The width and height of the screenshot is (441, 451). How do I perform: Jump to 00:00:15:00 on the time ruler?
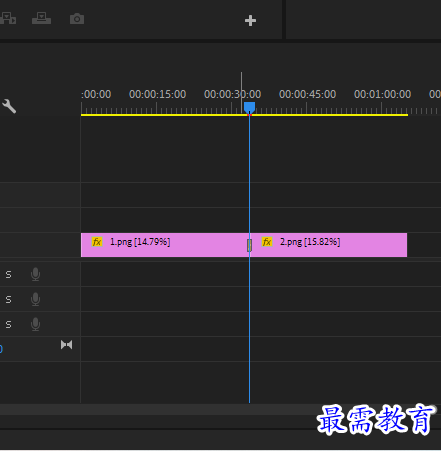pos(157,94)
